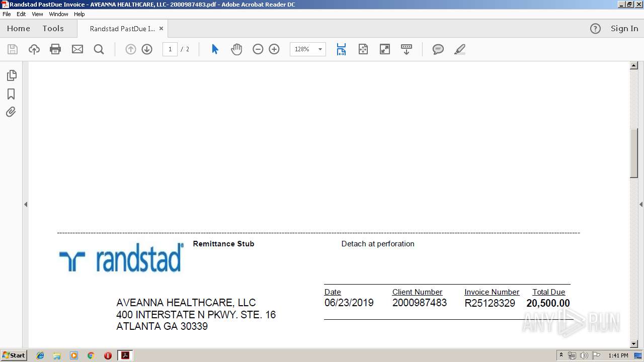Viewport: 644px width, 362px height.
Task: Switch to the Tools tab
Action: click(x=53, y=29)
